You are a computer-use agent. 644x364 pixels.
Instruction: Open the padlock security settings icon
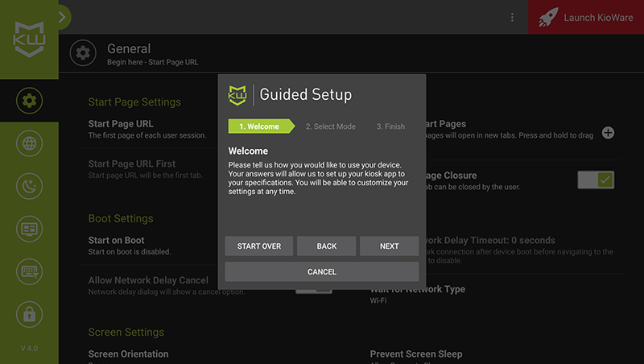(x=29, y=314)
